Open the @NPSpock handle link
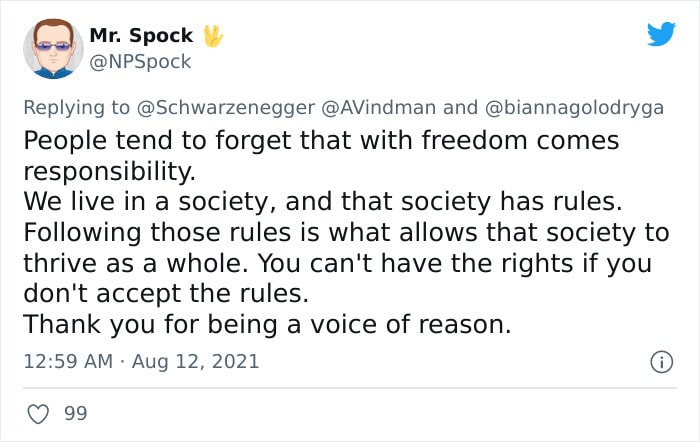 (140, 62)
